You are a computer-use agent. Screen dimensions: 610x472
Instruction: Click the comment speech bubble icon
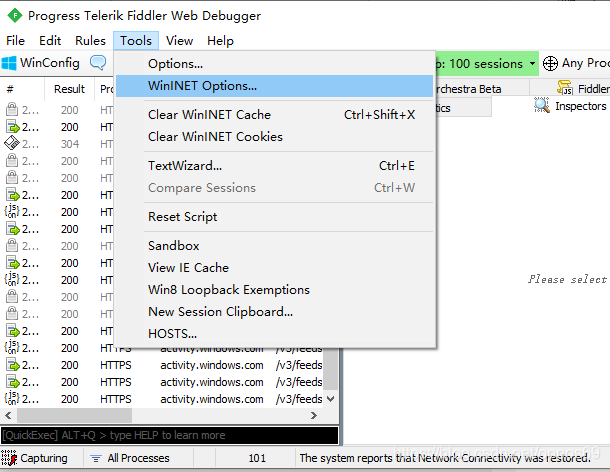tap(98, 62)
